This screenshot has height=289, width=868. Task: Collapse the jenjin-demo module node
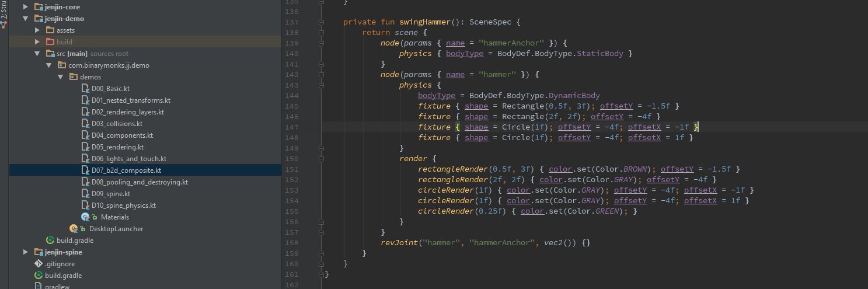pyautogui.click(x=25, y=19)
